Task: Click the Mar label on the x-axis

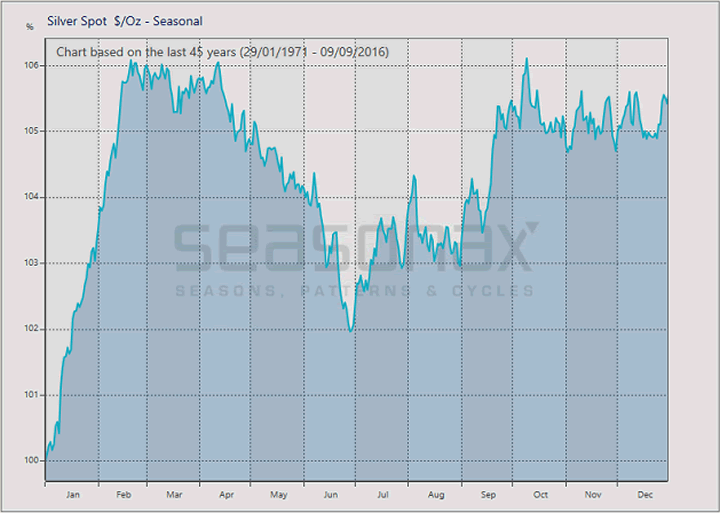Action: pos(174,494)
